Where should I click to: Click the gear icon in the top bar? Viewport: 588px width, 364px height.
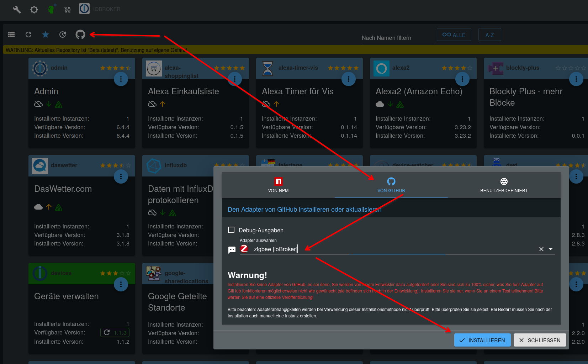(x=34, y=9)
